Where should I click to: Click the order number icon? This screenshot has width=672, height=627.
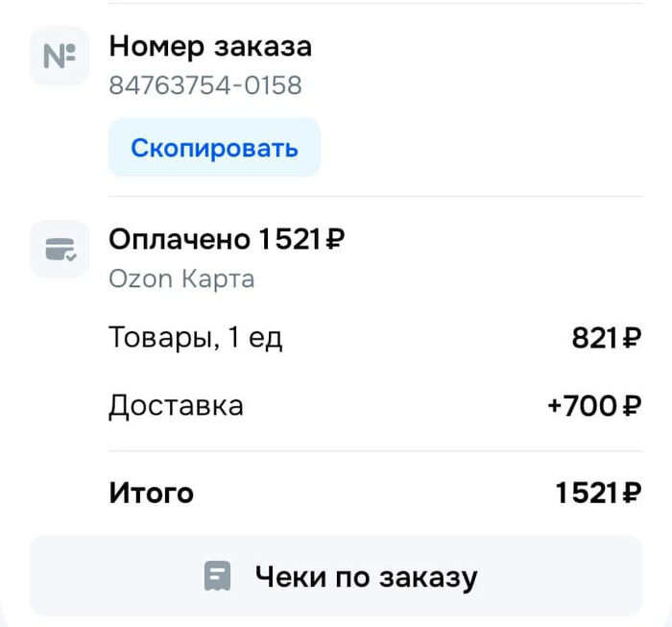[x=60, y=56]
